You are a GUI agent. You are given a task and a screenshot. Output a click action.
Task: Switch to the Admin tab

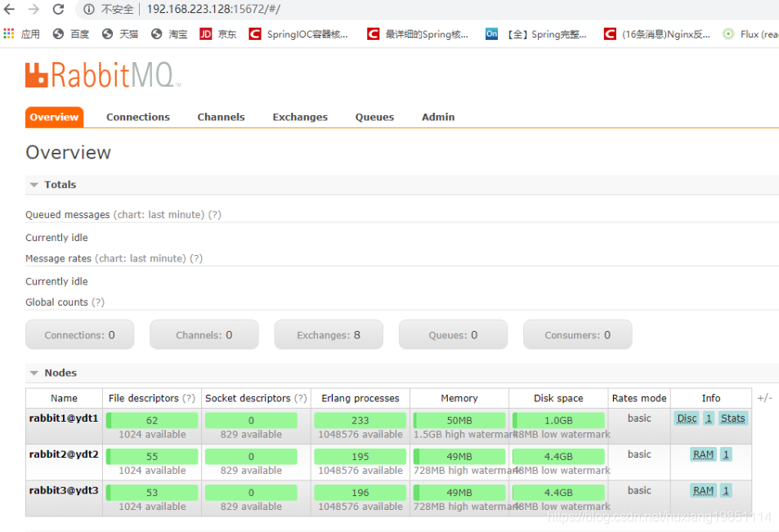(438, 117)
